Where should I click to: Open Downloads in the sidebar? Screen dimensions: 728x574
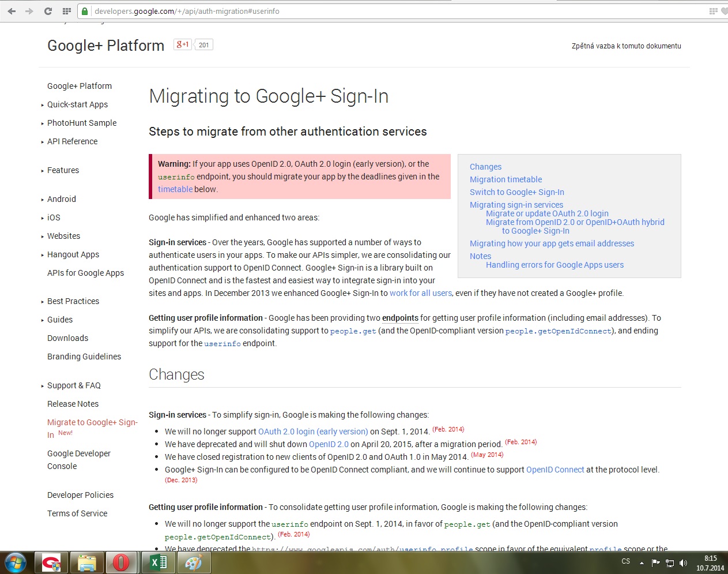click(67, 338)
